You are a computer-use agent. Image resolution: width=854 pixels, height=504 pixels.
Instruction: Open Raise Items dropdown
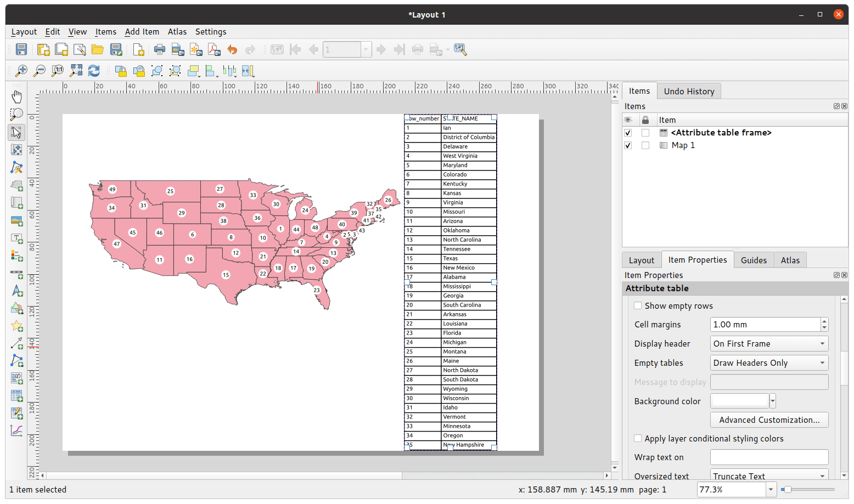(194, 71)
